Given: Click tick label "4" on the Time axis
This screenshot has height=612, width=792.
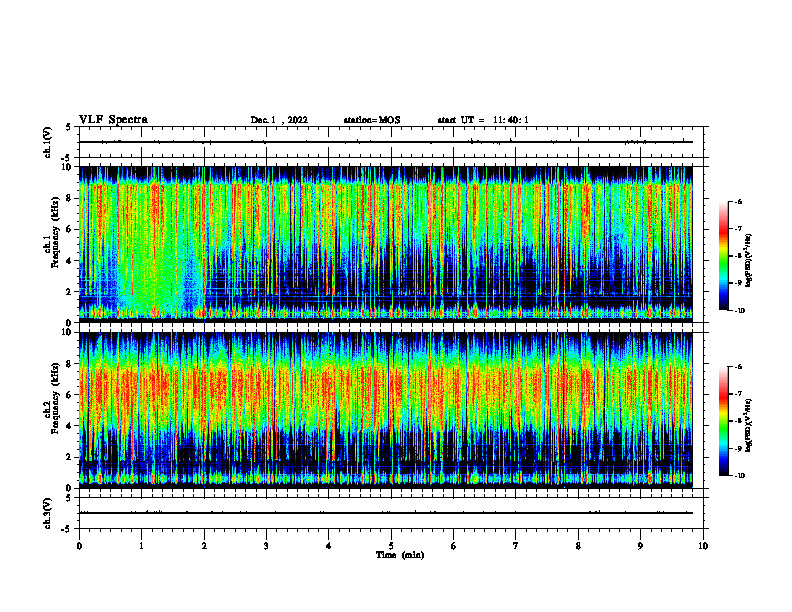Looking at the screenshot, I should click(329, 546).
